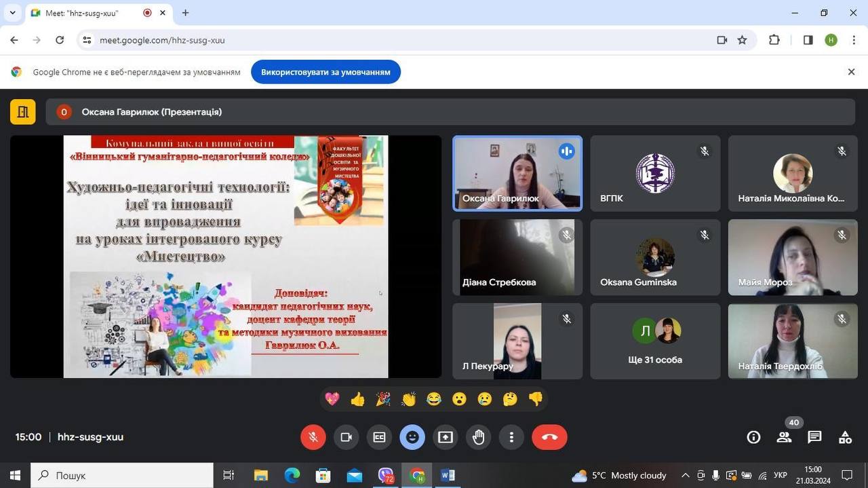Expand the Chrome tab search dropdown
868x488 pixels.
coord(12,13)
